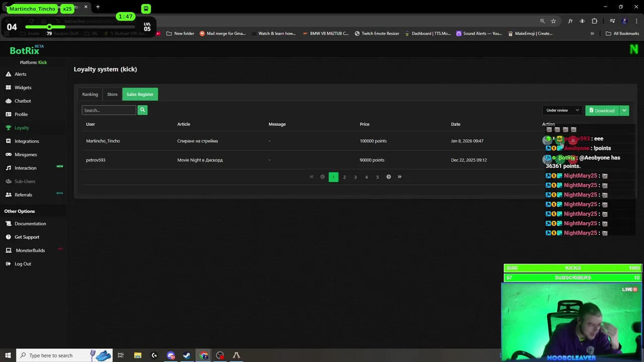The height and width of the screenshot is (362, 644).
Task: Select Loyalty in the sidebar
Action: tap(22, 128)
